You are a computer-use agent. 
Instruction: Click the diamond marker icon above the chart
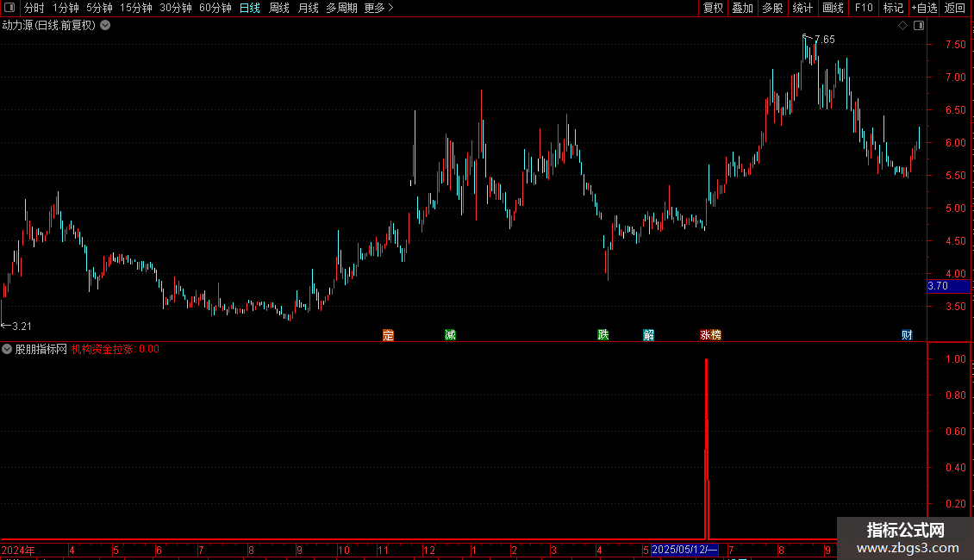pyautogui.click(x=902, y=26)
